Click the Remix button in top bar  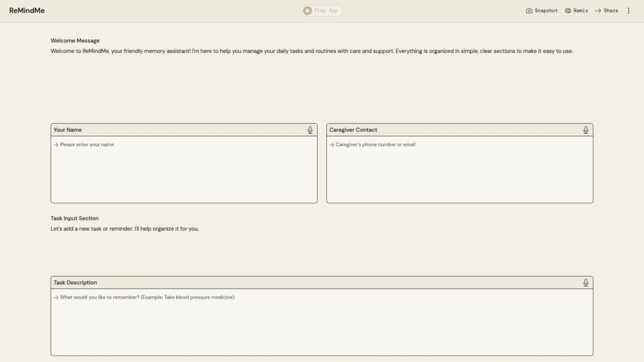click(576, 11)
